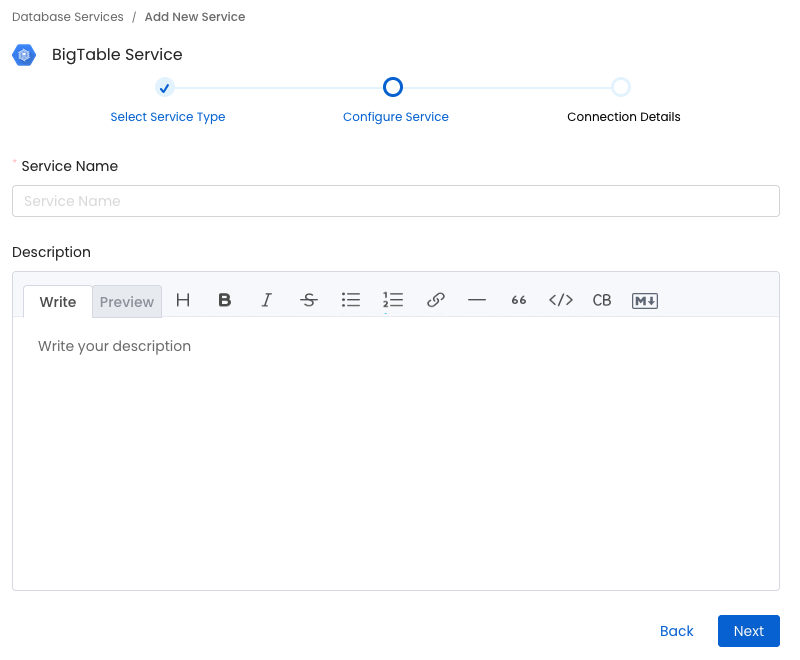This screenshot has height=660, width=800.
Task: Click the Markdown icon in toolbar
Action: 645,300
